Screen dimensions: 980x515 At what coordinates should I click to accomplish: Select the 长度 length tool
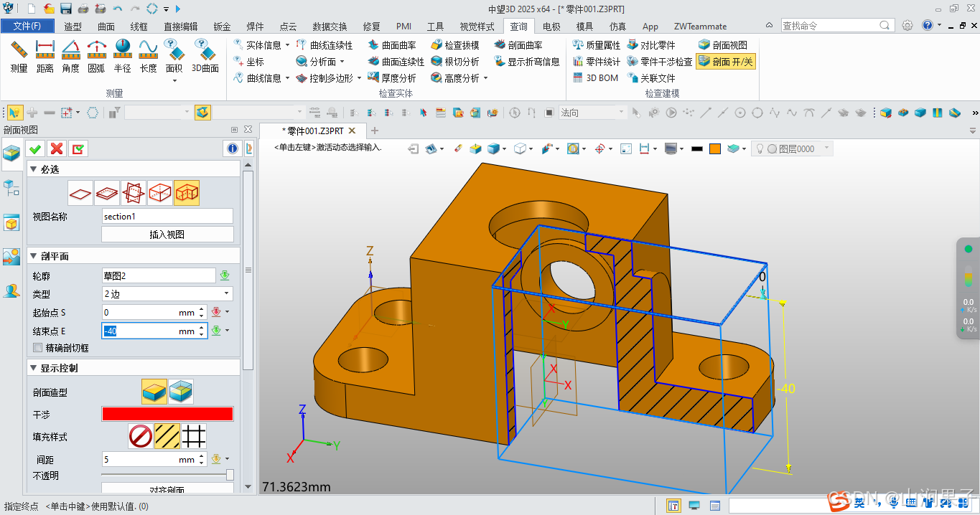coord(148,56)
